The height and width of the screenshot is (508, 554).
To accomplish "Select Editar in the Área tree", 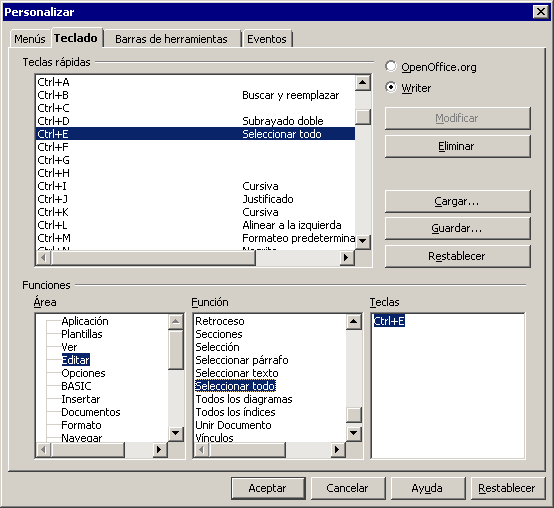I will click(x=76, y=360).
